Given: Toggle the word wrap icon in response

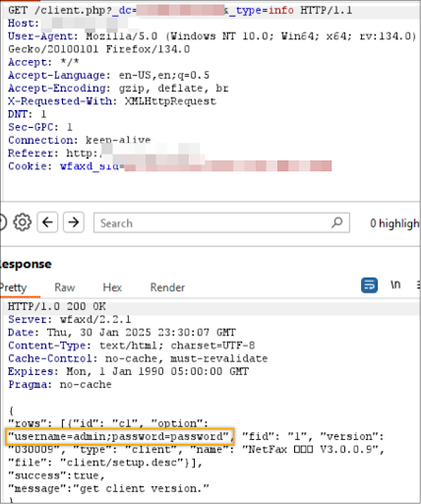Looking at the screenshot, I should tap(369, 285).
